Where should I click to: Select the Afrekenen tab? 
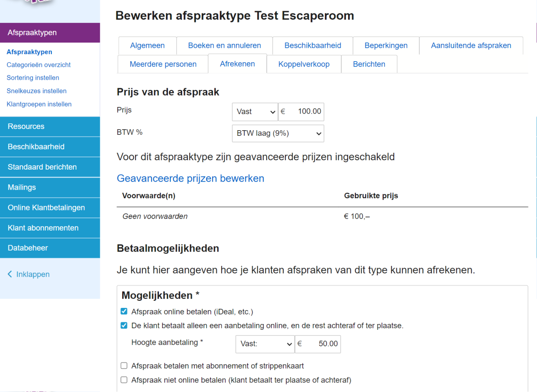pos(238,64)
